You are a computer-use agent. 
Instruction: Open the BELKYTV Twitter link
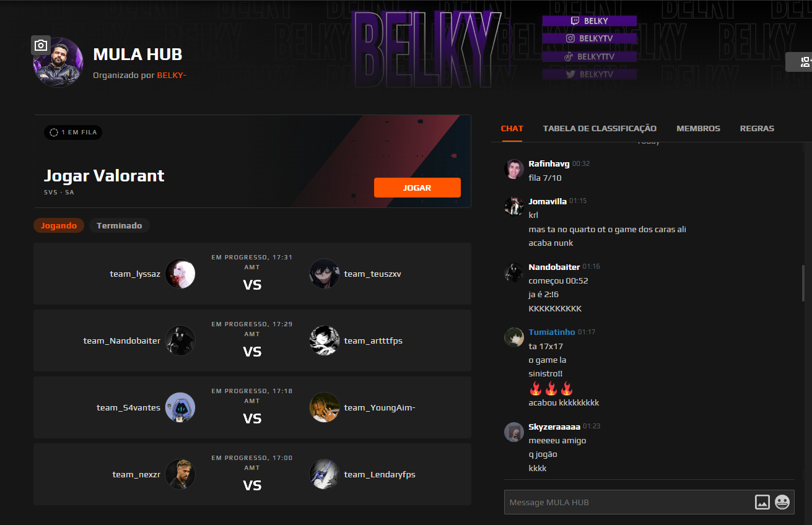590,74
